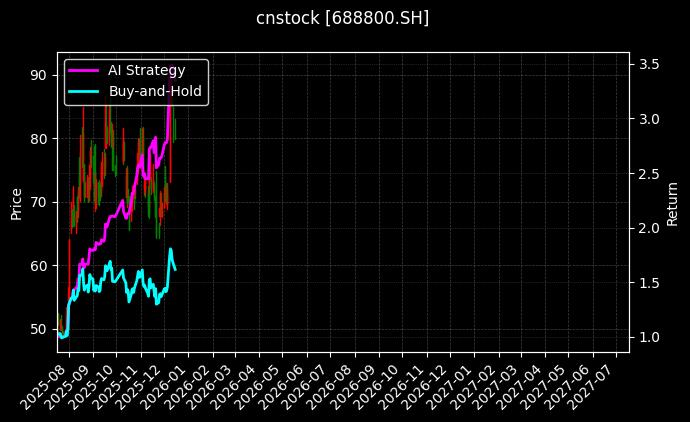The height and width of the screenshot is (422, 690).
Task: Click the 2.0 return tick label
Action: [x=648, y=228]
